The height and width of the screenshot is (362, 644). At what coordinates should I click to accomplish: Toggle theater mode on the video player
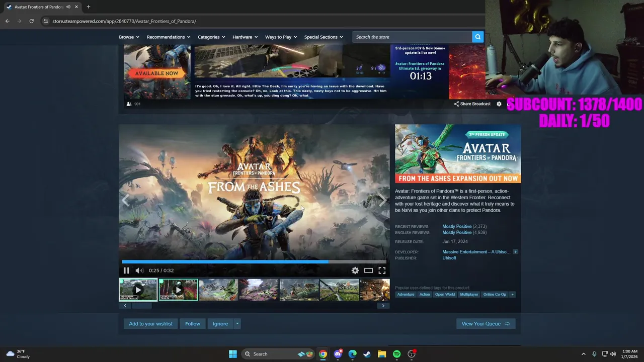point(369,270)
